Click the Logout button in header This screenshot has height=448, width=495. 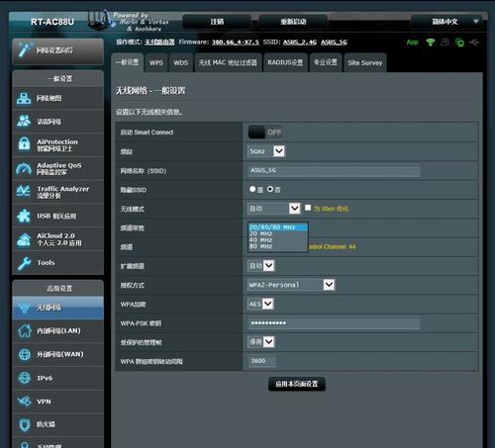217,22
